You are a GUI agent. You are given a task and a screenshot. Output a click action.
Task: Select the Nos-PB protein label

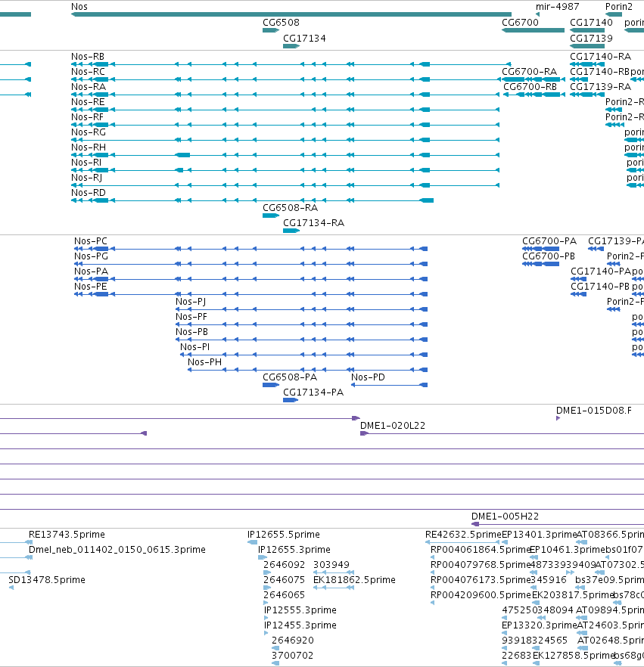coord(192,332)
